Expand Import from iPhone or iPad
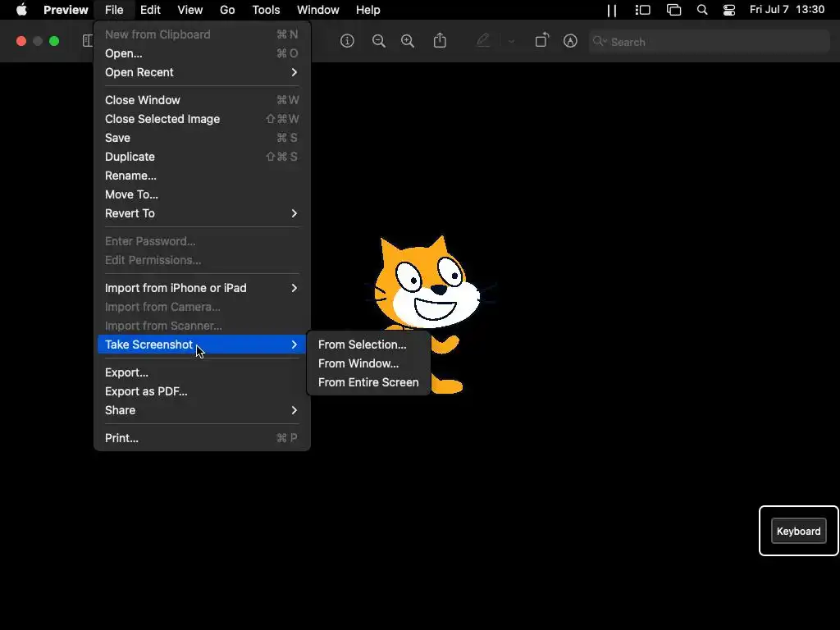This screenshot has height=630, width=840. pos(202,288)
